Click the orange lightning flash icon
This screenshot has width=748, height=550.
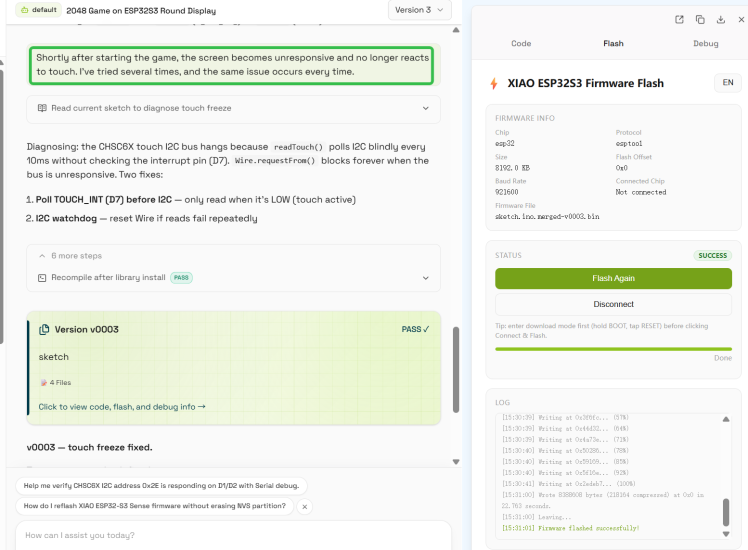(494, 83)
